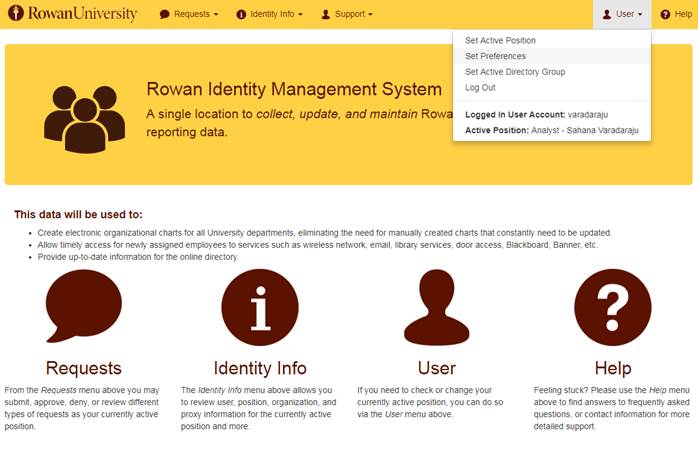Select Log Out from the User menu

click(552, 88)
